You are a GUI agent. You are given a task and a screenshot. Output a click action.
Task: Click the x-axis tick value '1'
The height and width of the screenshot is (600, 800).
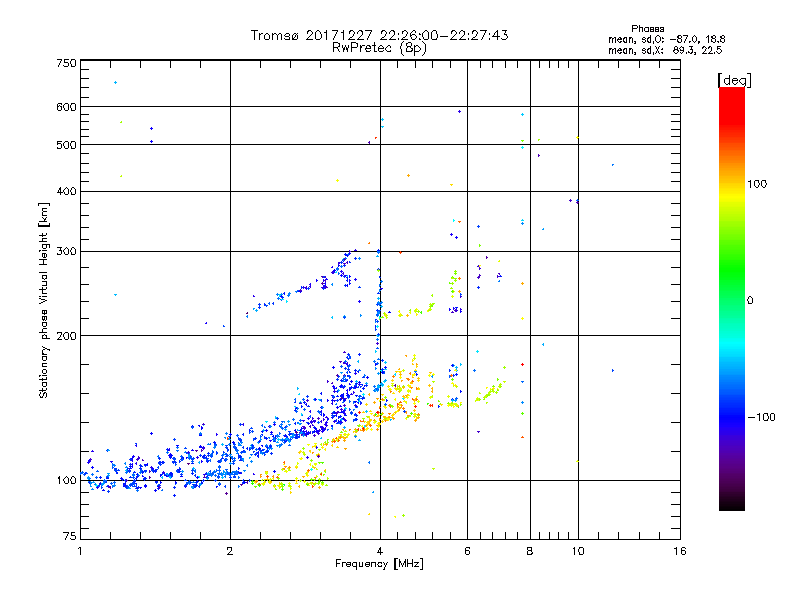click(80, 551)
